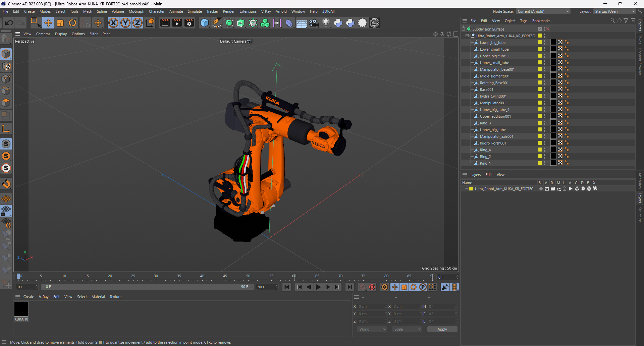This screenshot has height=346, width=644.
Task: Select the Manipulator_base001 object
Action: coord(497,69)
